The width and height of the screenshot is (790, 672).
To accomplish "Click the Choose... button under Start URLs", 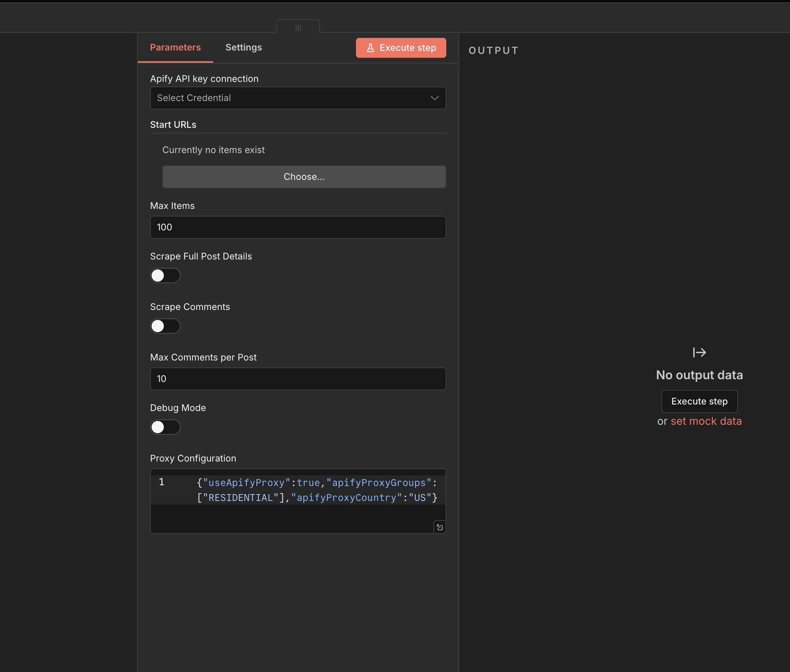I will 304,177.
